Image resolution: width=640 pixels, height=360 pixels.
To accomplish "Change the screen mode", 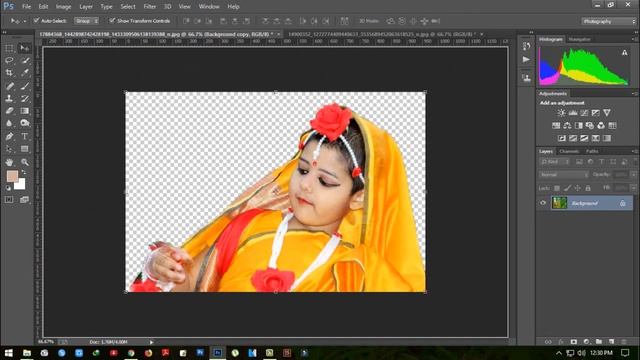I will tap(24, 200).
